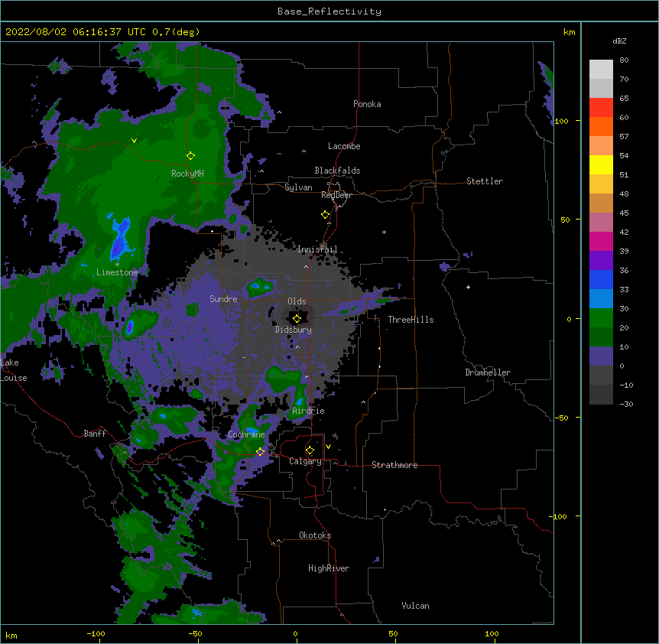Click the Limestone label

pyautogui.click(x=117, y=272)
